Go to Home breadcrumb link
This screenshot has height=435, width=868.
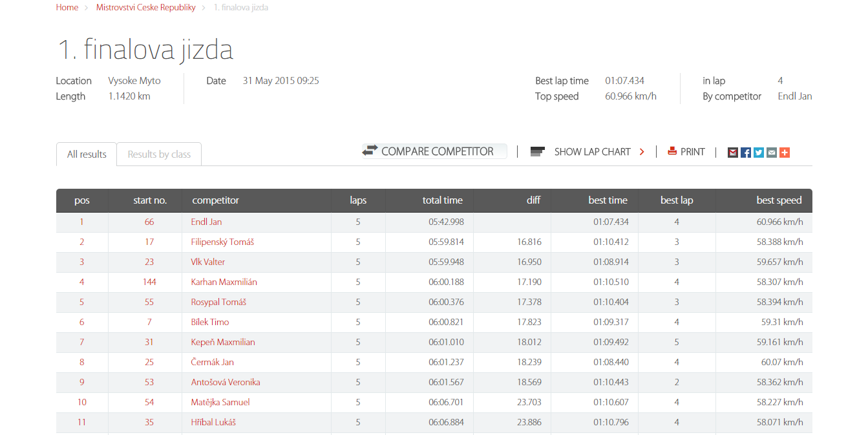click(67, 8)
